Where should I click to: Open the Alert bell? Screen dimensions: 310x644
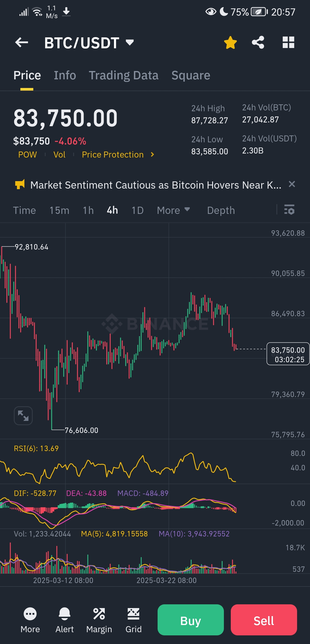tap(65, 614)
